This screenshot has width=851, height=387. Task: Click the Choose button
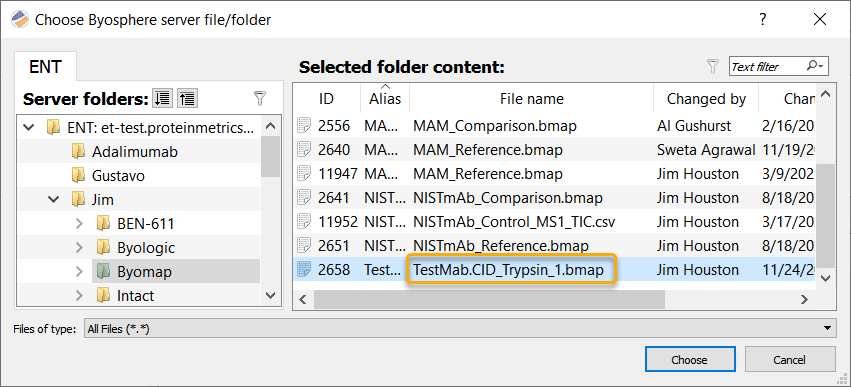point(690,359)
